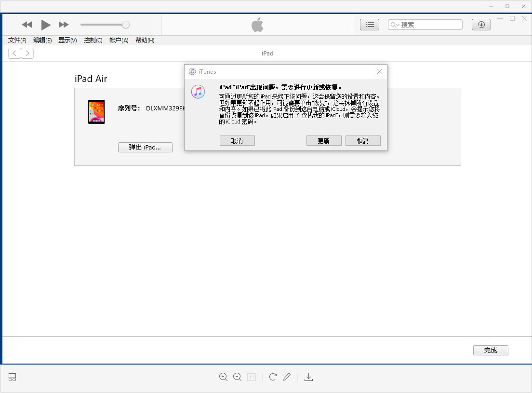
Task: Open the 帐户(A) menu
Action: pos(119,41)
